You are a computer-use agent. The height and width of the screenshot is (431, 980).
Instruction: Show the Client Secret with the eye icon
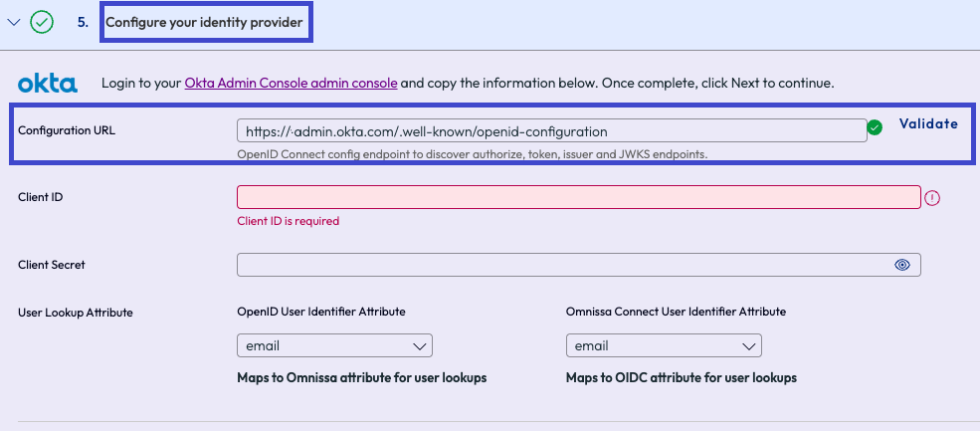(901, 265)
